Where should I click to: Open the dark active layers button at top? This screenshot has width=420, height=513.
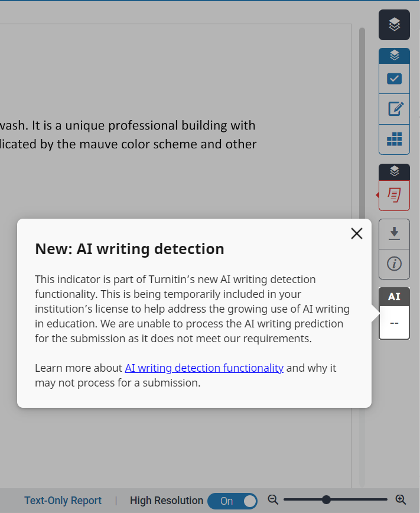[x=394, y=25]
